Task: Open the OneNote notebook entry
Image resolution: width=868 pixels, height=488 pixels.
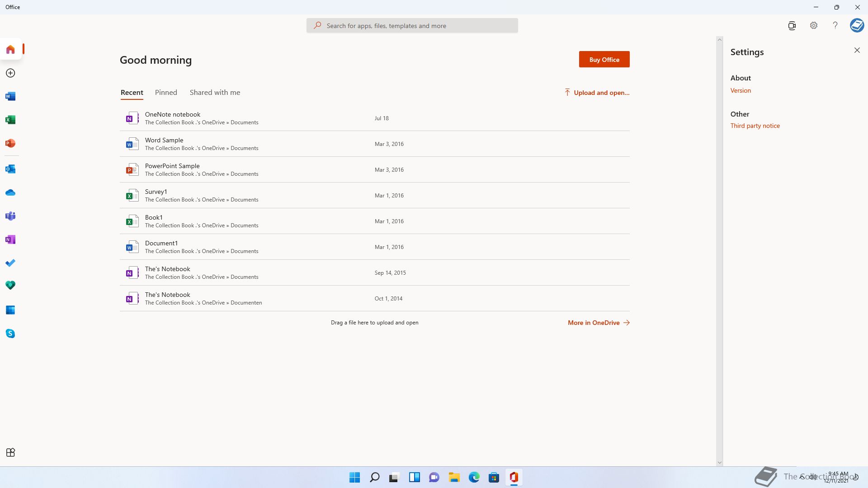Action: 374,118
